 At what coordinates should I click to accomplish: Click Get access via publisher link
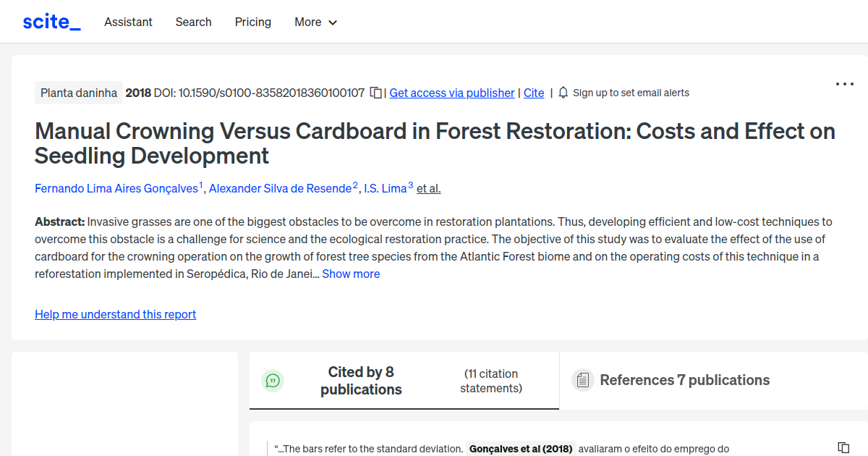click(x=451, y=93)
